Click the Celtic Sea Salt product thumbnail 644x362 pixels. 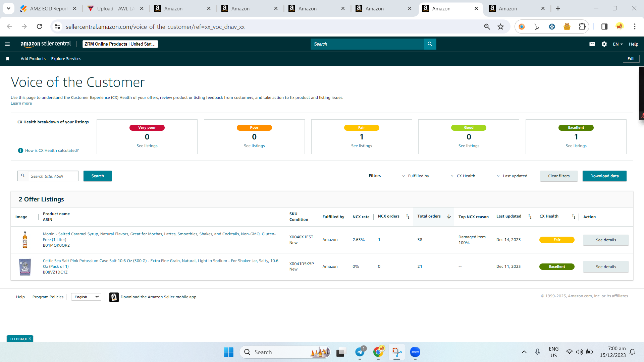click(x=25, y=266)
